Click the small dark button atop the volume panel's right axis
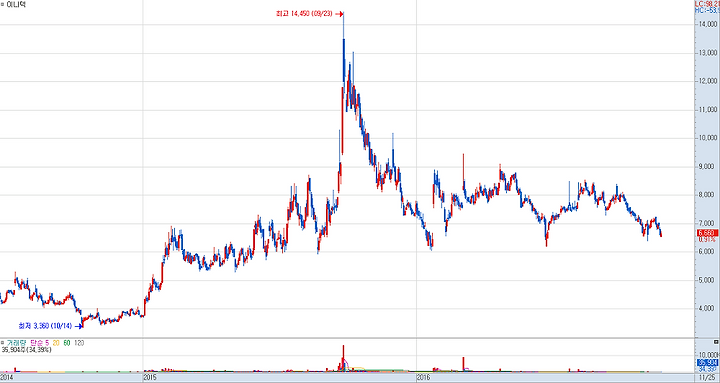Screen dimensions: 720x383 tap(716, 342)
